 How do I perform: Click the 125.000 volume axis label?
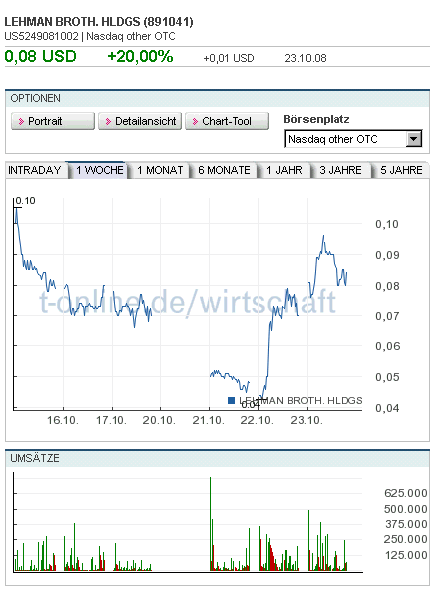tap(406, 555)
